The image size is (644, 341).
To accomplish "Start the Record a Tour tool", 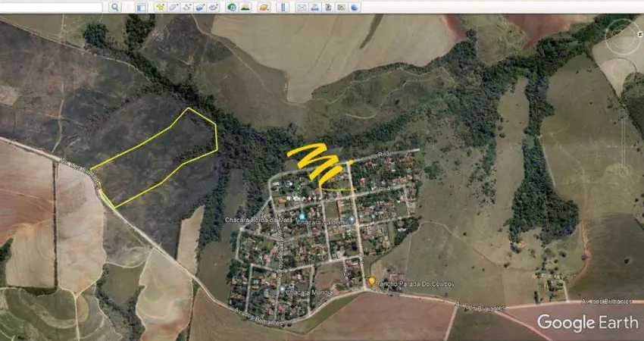I will click(x=214, y=7).
